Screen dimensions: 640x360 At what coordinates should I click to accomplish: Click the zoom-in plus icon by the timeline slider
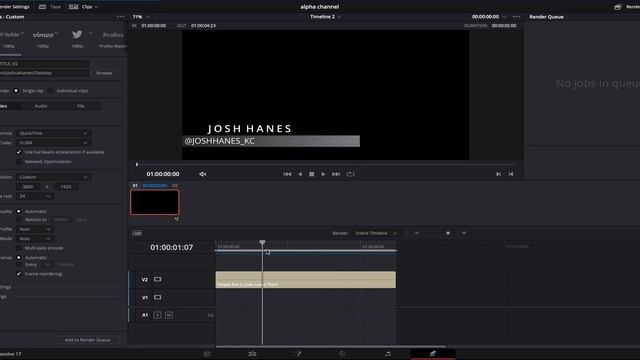(464, 233)
